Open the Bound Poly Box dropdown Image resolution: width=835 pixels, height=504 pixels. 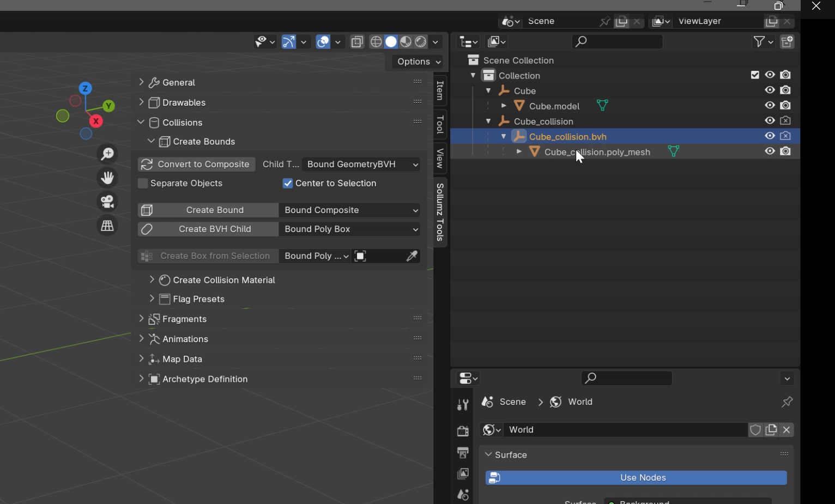(x=350, y=229)
